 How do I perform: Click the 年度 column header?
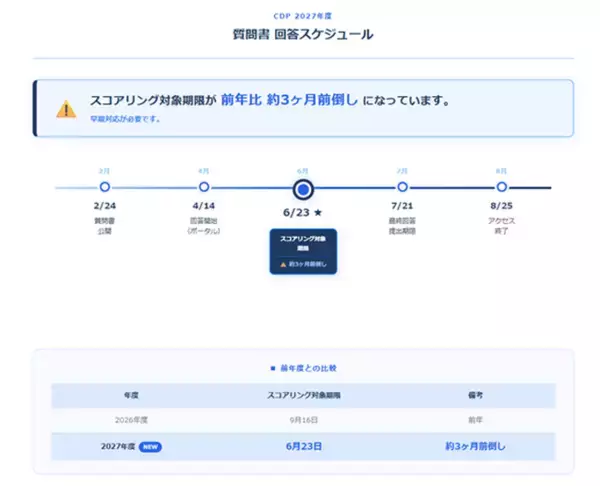point(131,395)
